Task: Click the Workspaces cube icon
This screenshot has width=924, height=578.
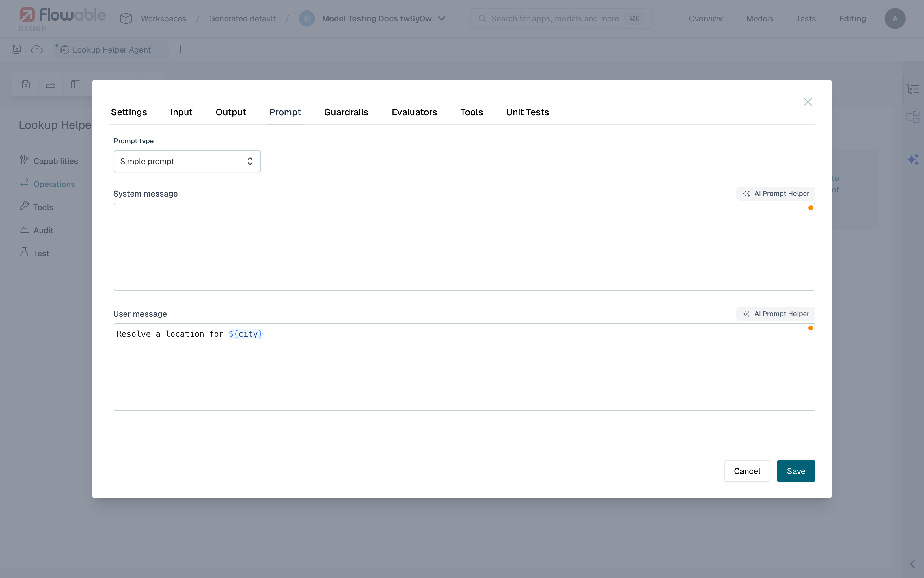Action: pyautogui.click(x=126, y=19)
